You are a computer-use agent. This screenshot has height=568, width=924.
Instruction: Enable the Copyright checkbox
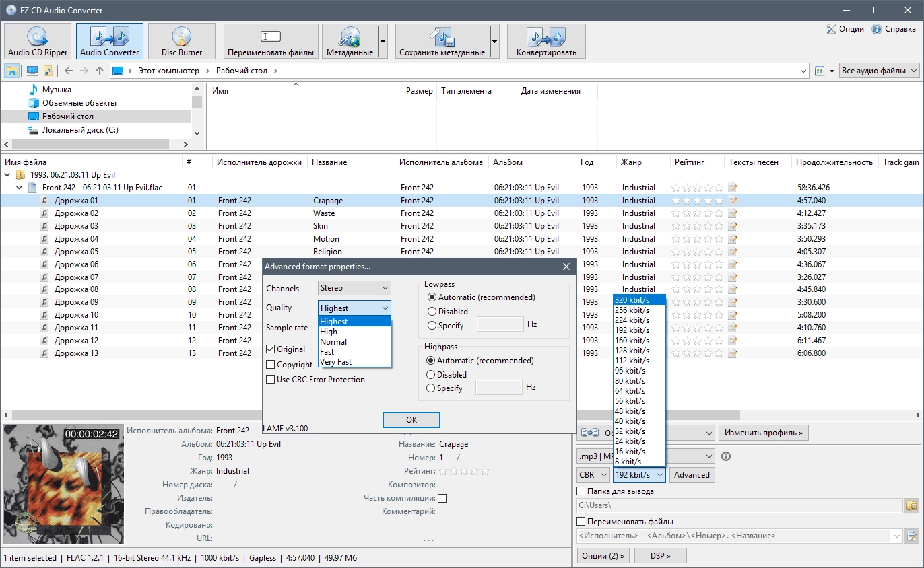(x=271, y=365)
